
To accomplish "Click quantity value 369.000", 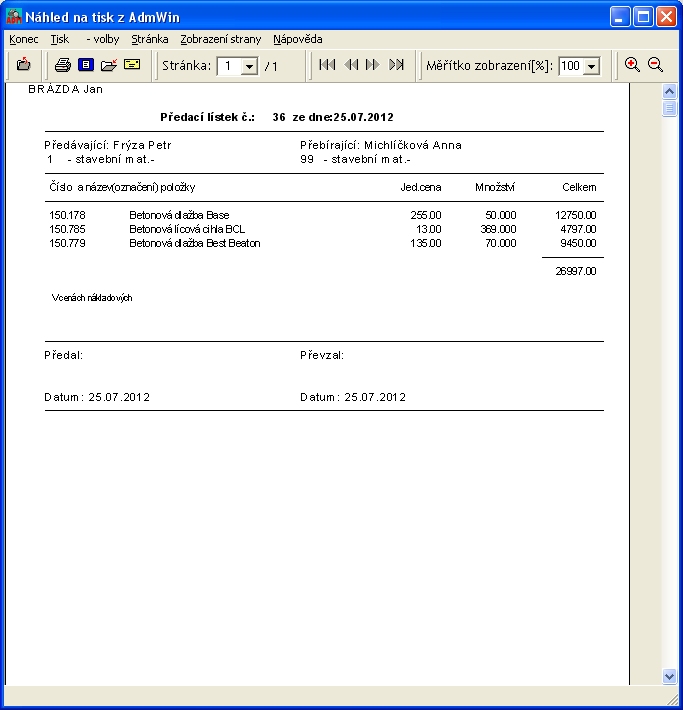I will click(498, 229).
